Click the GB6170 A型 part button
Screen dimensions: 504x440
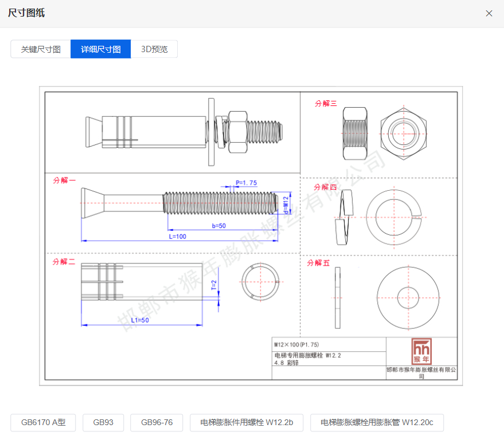pyautogui.click(x=44, y=423)
